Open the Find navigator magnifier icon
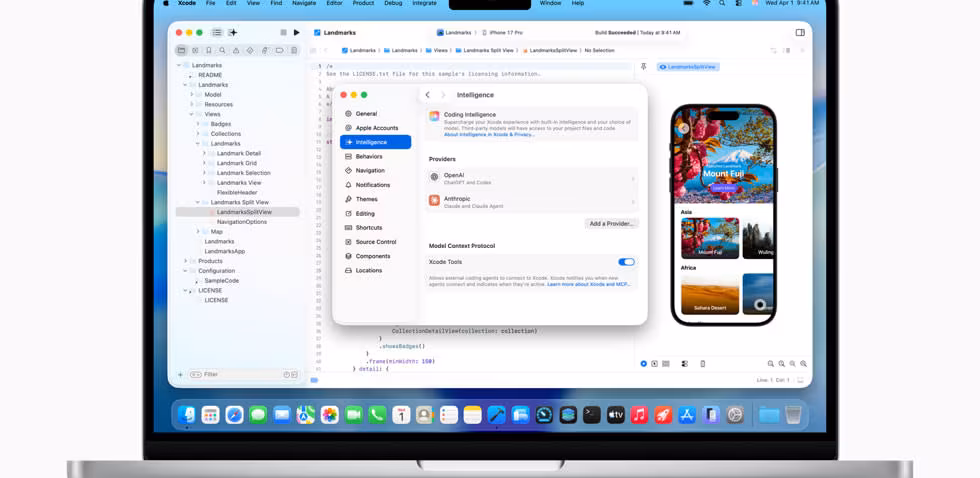This screenshot has width=980, height=478. pos(222,50)
